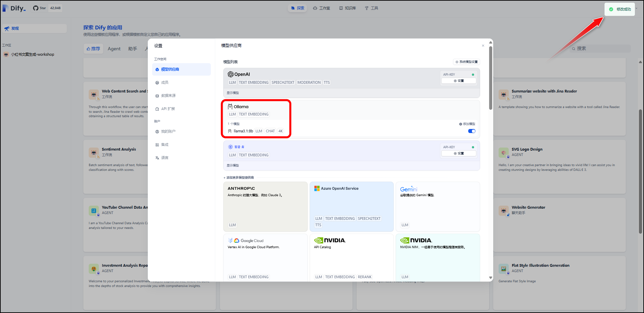Viewport: 644px width, 313px height.
Task: Click the Dify logo
Action: (14, 8)
